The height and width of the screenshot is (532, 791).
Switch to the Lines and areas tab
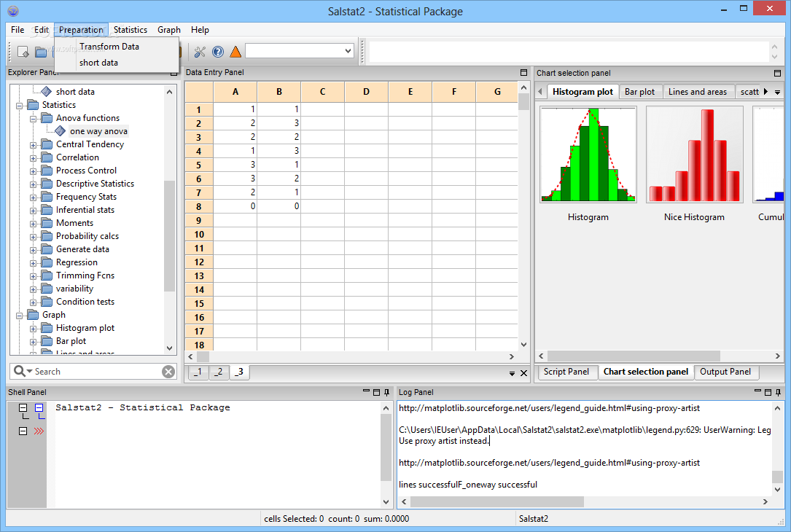coord(698,92)
